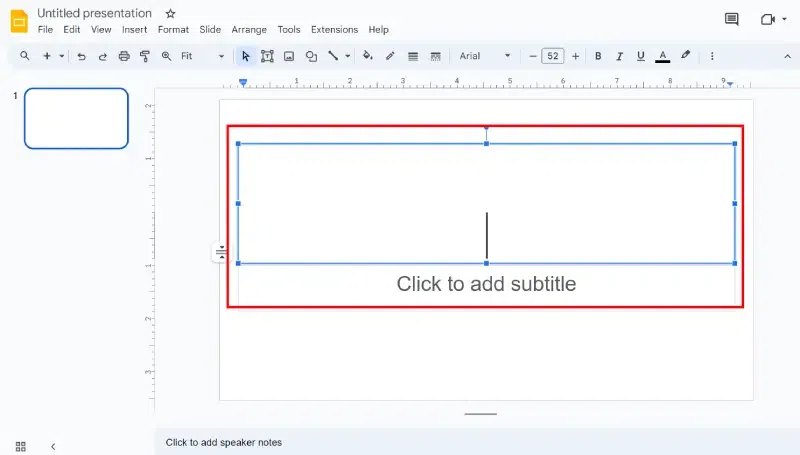
Task: Click the zoom magnifier tool
Action: (166, 56)
